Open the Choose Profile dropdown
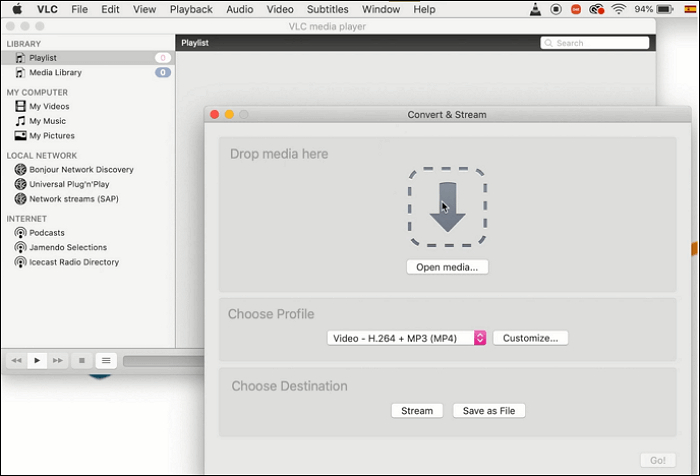The height and width of the screenshot is (476, 700). [406, 338]
